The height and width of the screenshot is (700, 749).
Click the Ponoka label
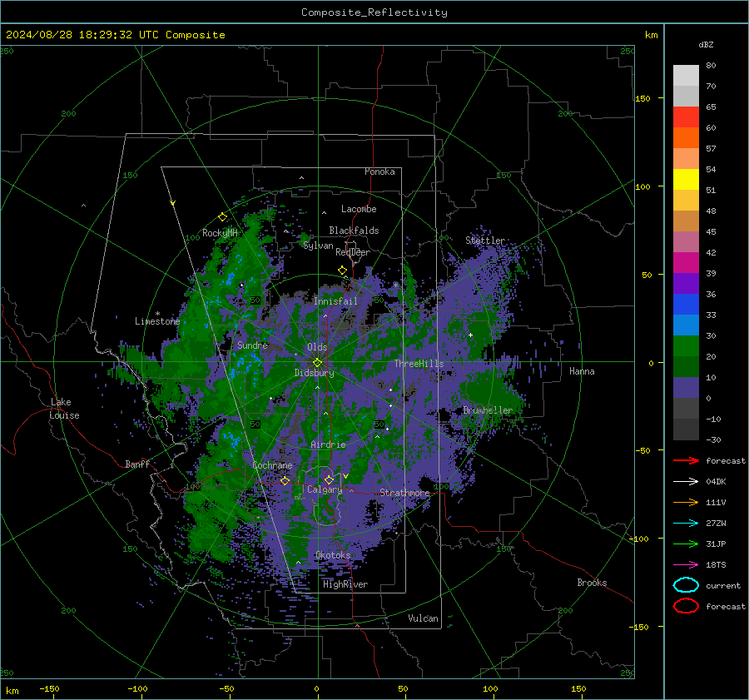(379, 171)
